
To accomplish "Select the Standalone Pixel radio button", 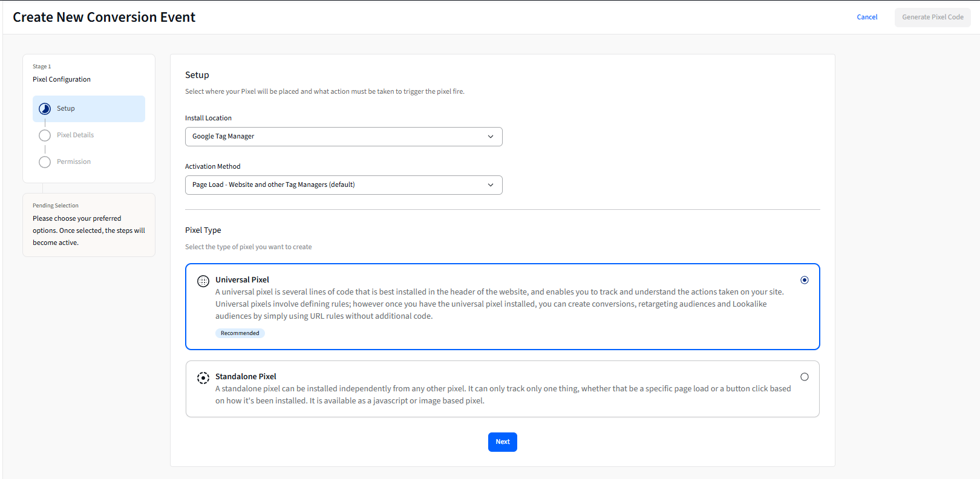I will point(805,377).
